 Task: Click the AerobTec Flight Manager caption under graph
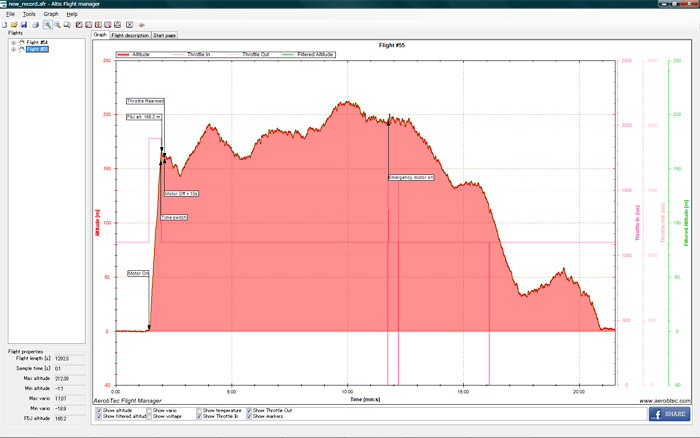pos(128,401)
